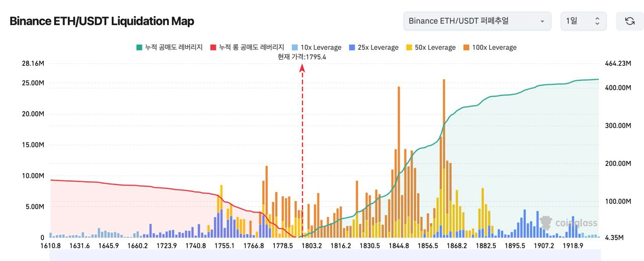Click the 1645.9 price axis label

(109, 245)
